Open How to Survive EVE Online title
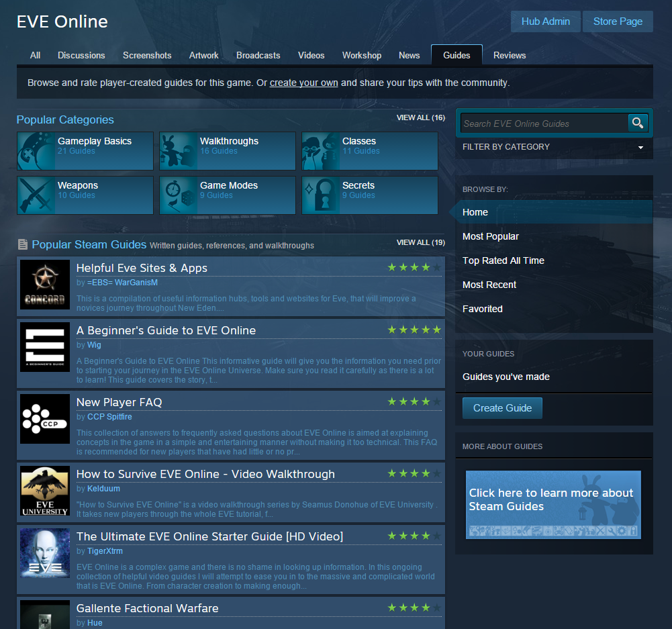 tap(205, 475)
